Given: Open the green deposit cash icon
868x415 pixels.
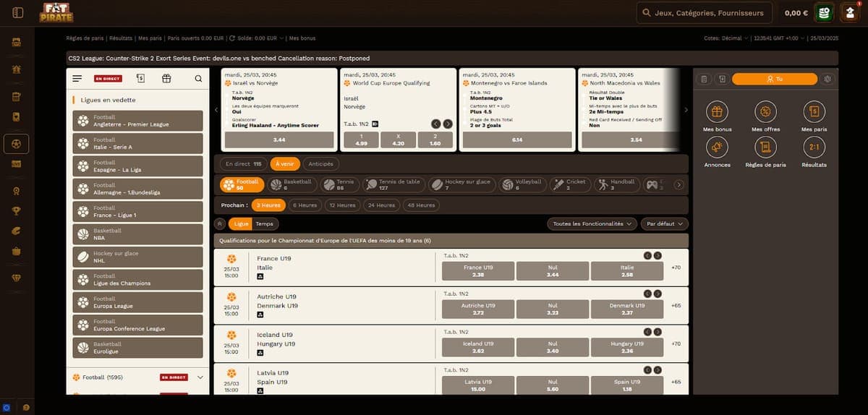Looking at the screenshot, I should click(x=823, y=12).
